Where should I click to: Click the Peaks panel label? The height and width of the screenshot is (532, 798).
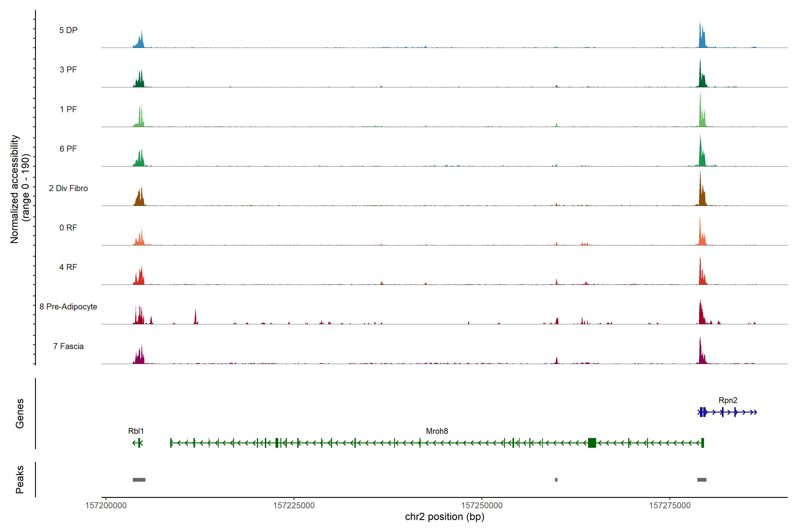(x=20, y=479)
